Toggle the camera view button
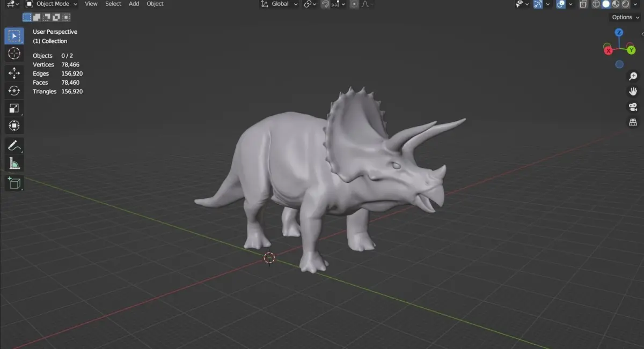 pos(633,107)
